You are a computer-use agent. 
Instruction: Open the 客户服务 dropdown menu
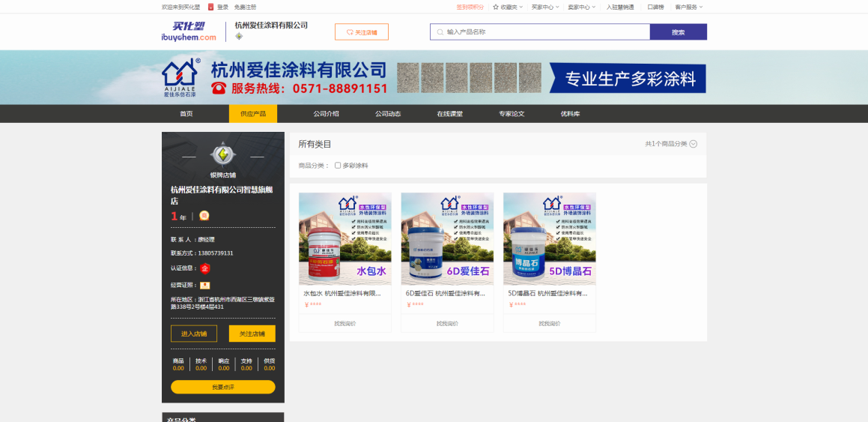pyautogui.click(x=689, y=7)
